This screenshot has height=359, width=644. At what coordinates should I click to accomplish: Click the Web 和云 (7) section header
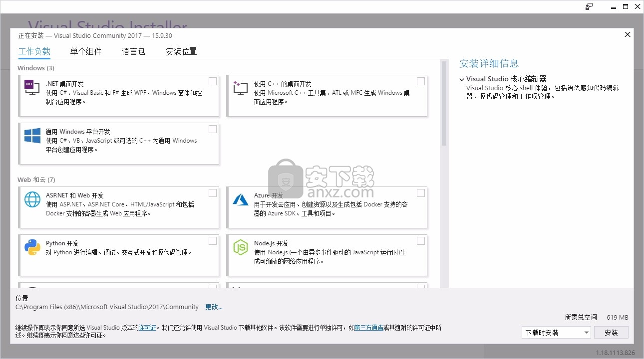point(36,179)
